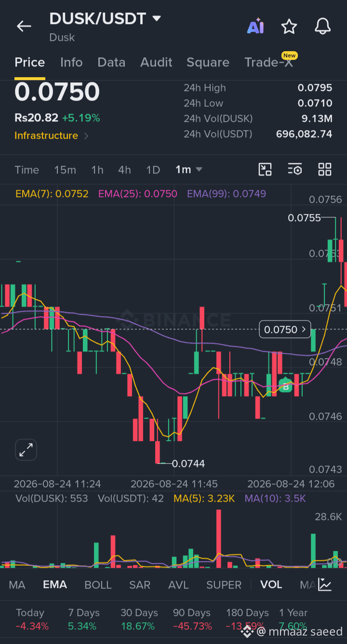Viewport: 347px width, 644px height.
Task: Click the Vol(DUSK): 553 label
Action: pyautogui.click(x=52, y=498)
